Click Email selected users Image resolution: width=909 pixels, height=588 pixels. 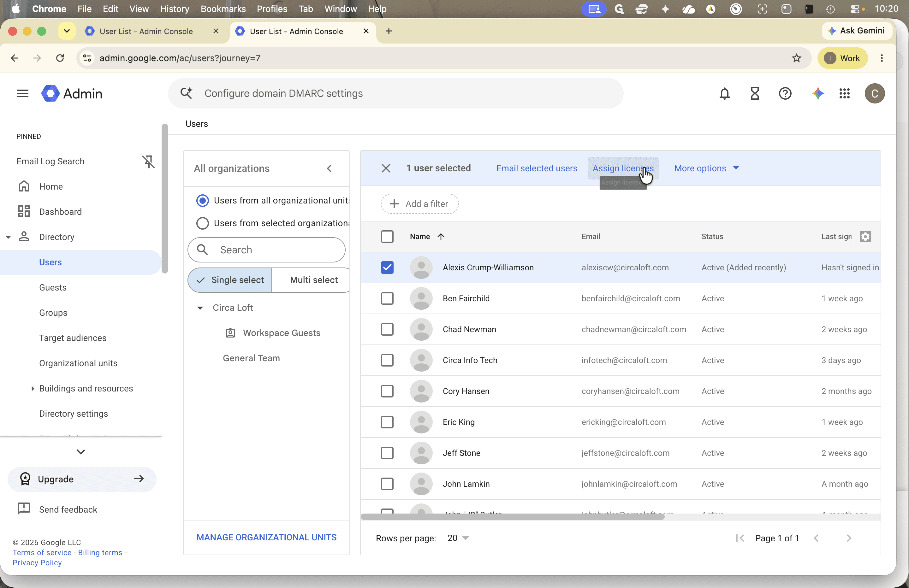pyautogui.click(x=536, y=168)
